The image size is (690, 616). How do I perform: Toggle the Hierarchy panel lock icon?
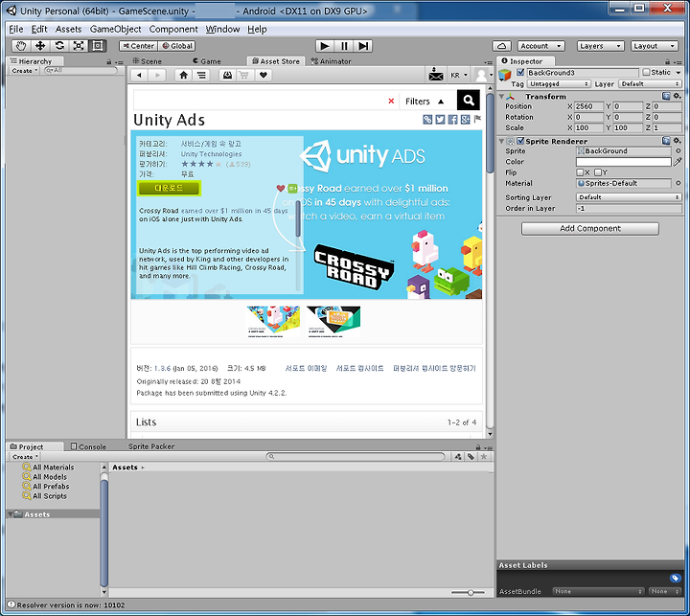tap(108, 62)
